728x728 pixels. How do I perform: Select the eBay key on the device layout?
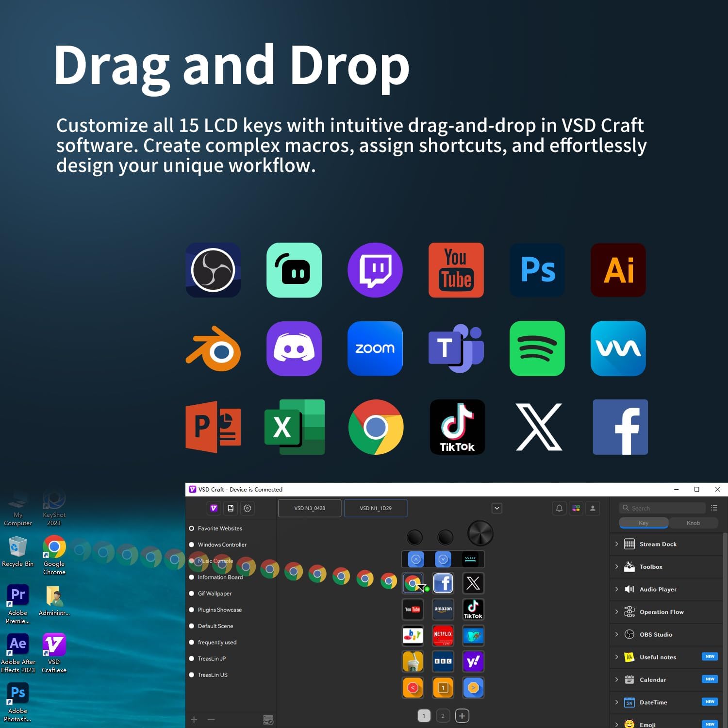tap(413, 636)
